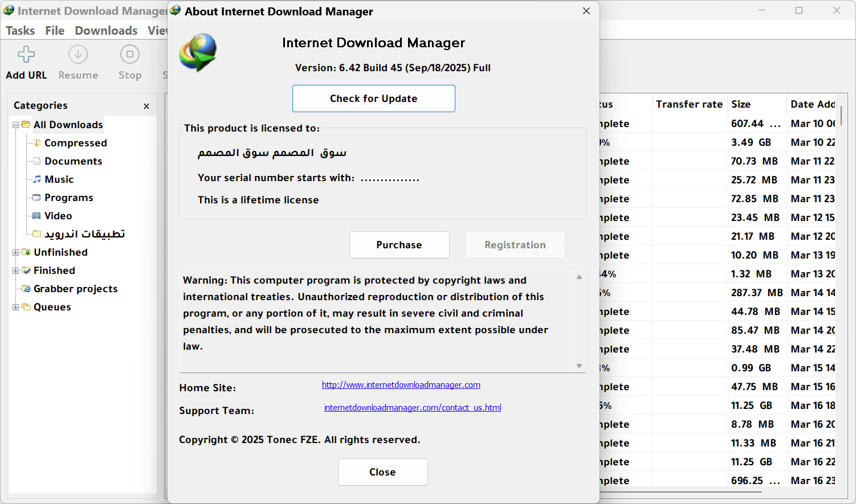Expand the Queues tree node
The height and width of the screenshot is (504, 856).
(x=16, y=307)
